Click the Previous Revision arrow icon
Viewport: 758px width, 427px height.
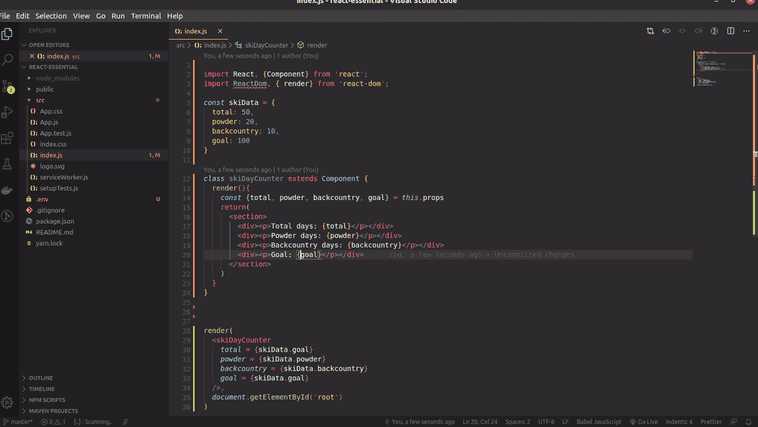click(666, 31)
